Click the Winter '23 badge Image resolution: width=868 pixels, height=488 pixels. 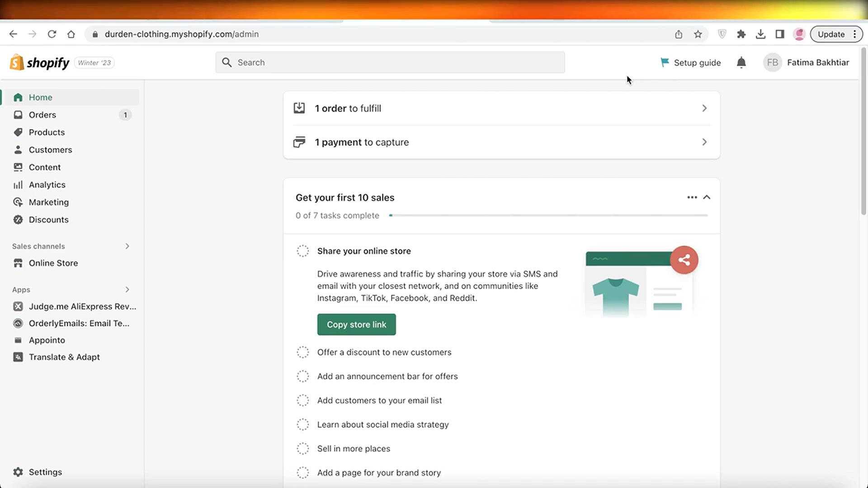[x=94, y=62]
